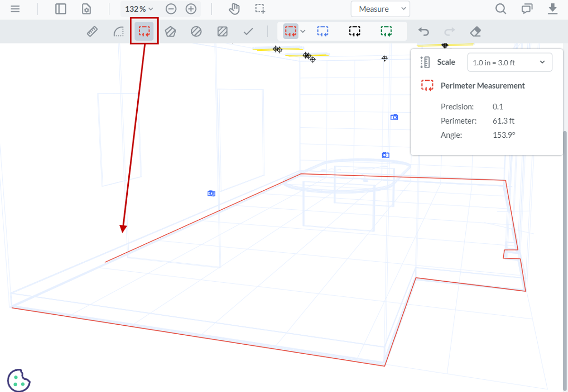Image resolution: width=568 pixels, height=392 pixels.
Task: Select the Count measurement checkmark tool
Action: [248, 31]
